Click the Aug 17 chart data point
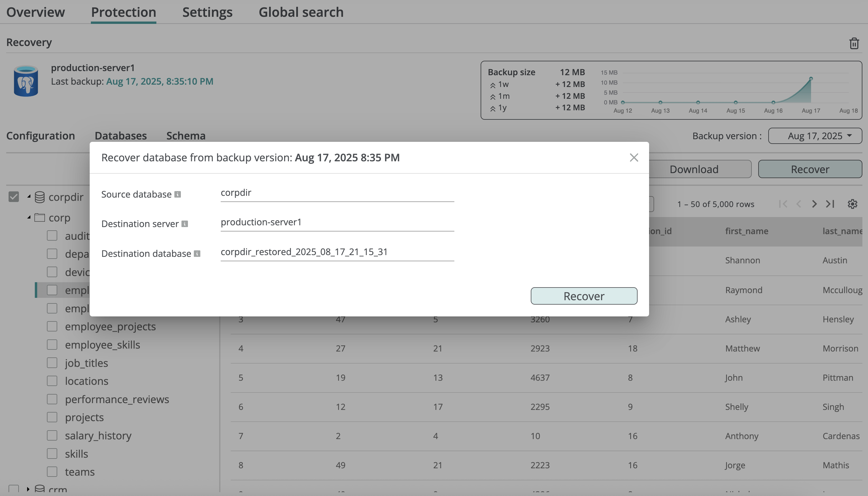The height and width of the screenshot is (496, 868). pos(811,79)
